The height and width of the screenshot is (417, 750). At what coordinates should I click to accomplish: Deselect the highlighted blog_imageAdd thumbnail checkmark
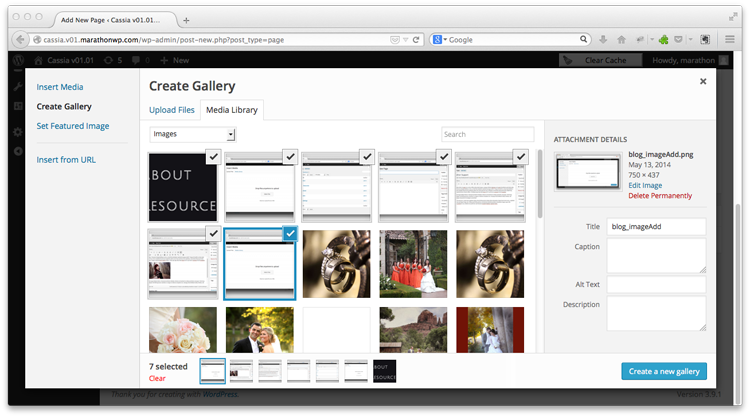[289, 233]
